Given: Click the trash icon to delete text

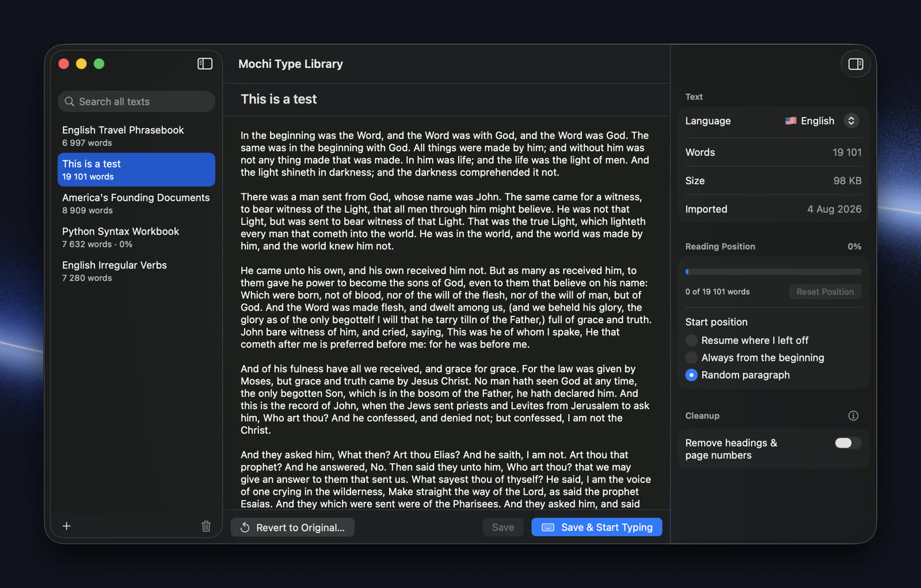Looking at the screenshot, I should [206, 526].
